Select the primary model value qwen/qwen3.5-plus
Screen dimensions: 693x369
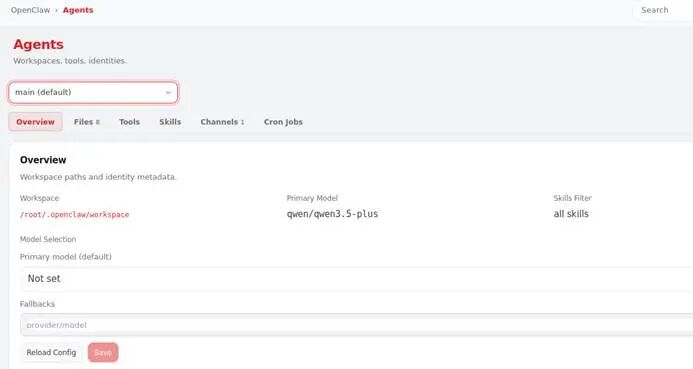(x=332, y=214)
